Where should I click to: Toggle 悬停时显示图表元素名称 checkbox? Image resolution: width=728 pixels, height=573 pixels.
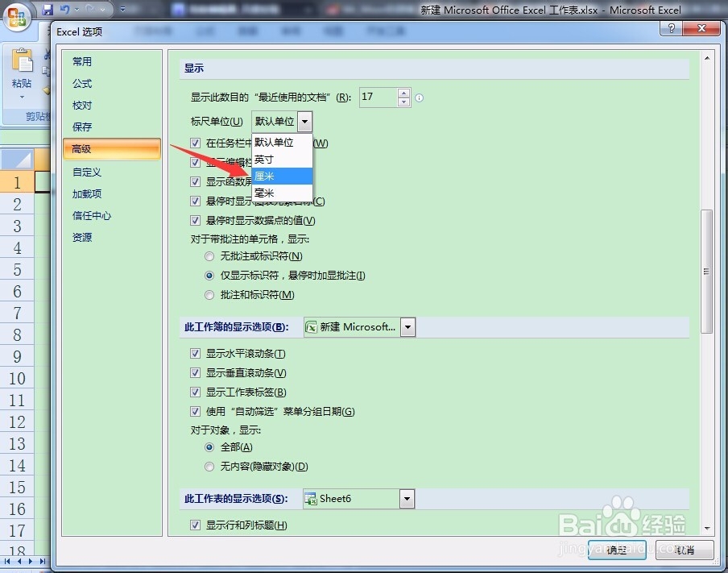point(196,201)
